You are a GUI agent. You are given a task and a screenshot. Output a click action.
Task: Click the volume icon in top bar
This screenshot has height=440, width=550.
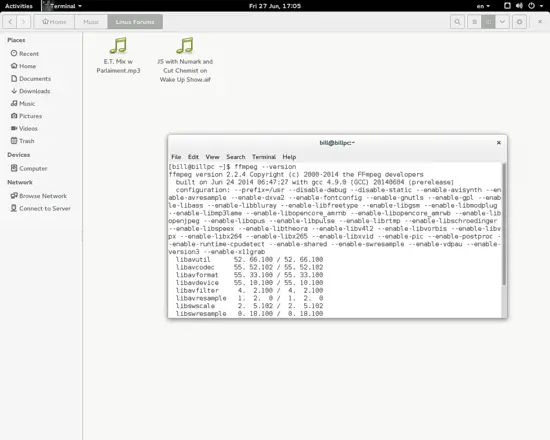point(519,6)
